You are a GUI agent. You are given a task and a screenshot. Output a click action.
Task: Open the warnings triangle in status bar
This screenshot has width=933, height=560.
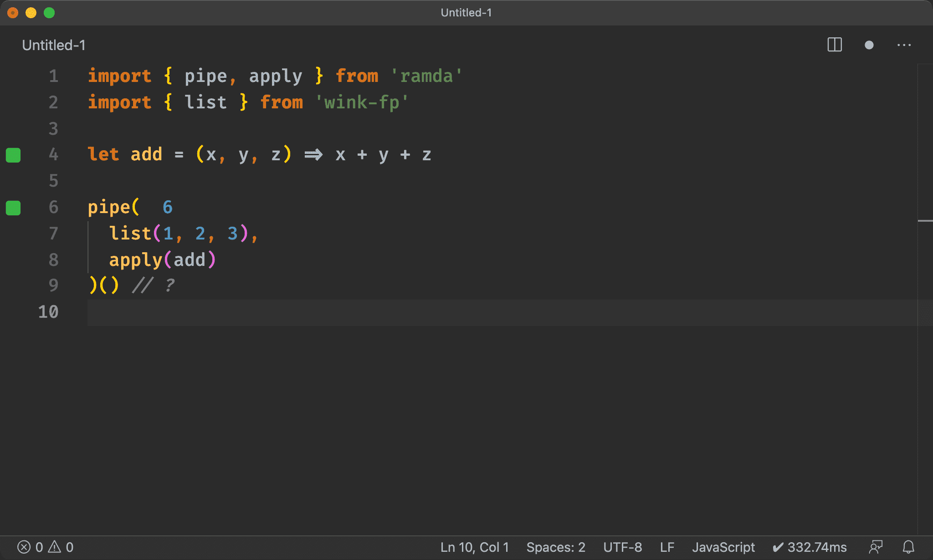55,547
